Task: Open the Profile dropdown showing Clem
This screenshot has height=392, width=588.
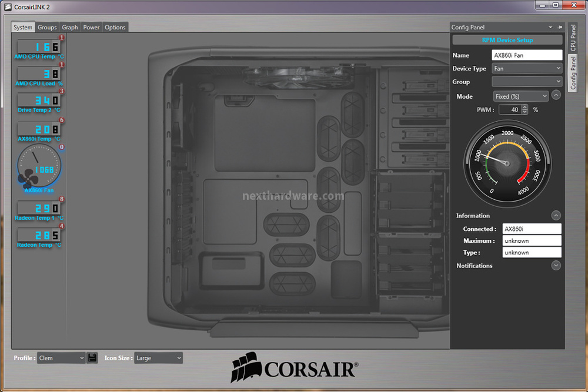Action: (61, 358)
